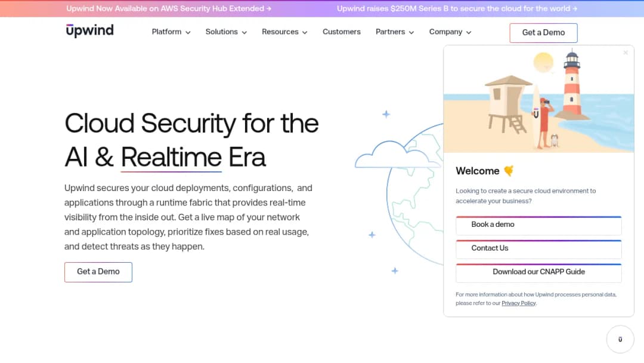Expand the Solutions dropdown chevron
The width and height of the screenshot is (644, 363).
tap(244, 32)
